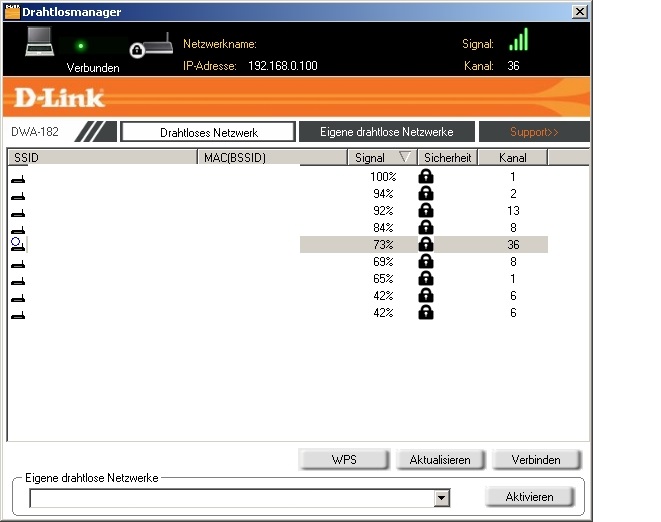Click lock icon in the 69% row
The height and width of the screenshot is (522, 661).
point(426,261)
